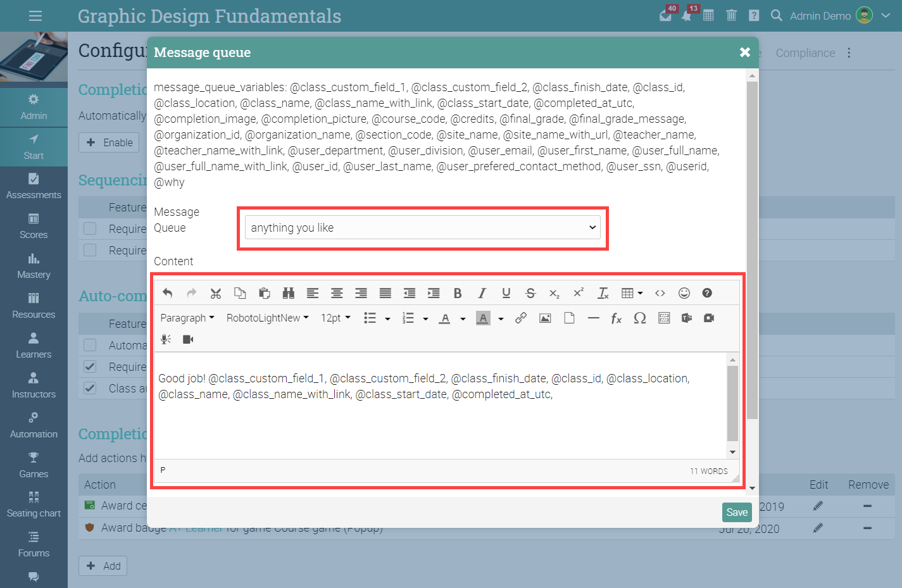
Task: Open the 12pt font size dropdown
Action: pos(335,318)
